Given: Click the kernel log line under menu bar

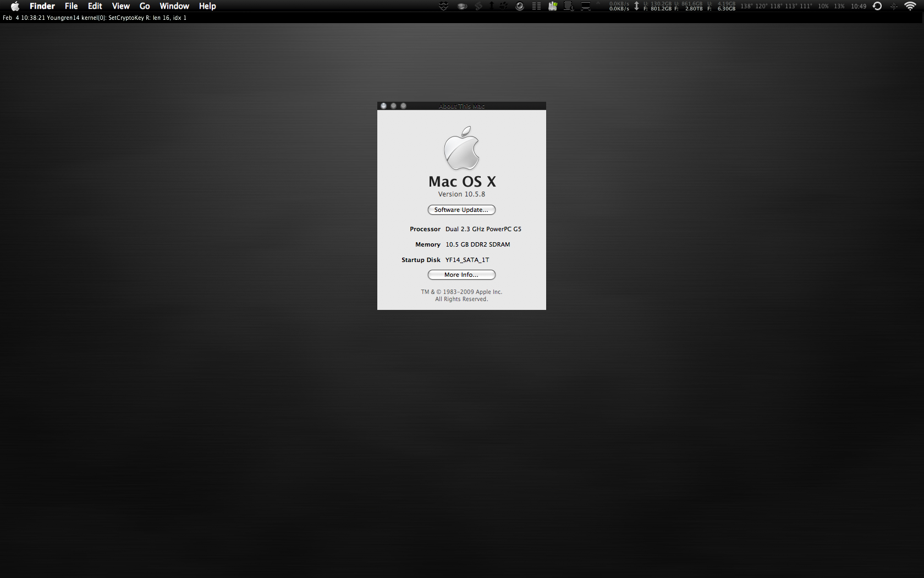Looking at the screenshot, I should 95,18.
